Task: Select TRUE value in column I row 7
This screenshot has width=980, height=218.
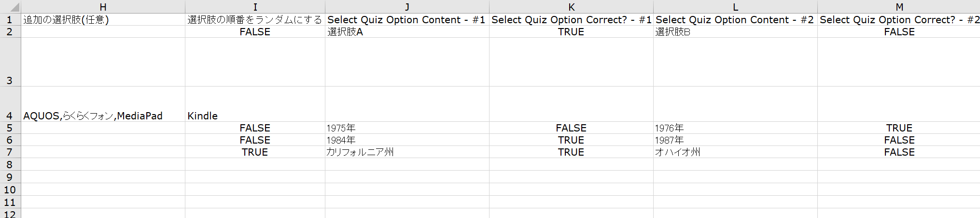Action: pos(255,152)
